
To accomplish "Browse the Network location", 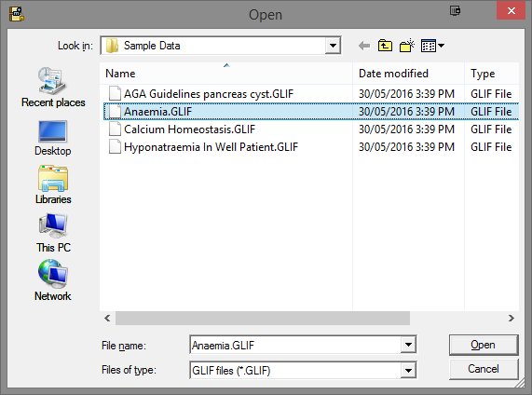I will pos(53,280).
